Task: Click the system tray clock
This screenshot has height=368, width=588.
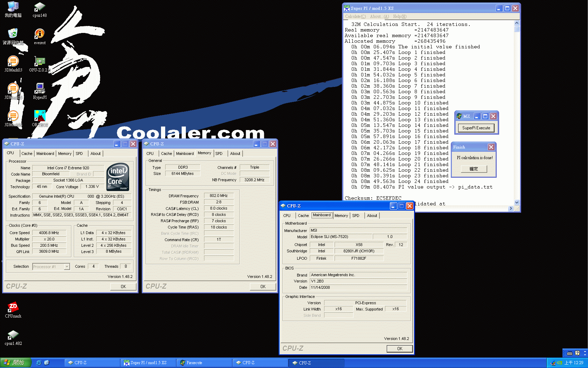Action: (x=574, y=363)
